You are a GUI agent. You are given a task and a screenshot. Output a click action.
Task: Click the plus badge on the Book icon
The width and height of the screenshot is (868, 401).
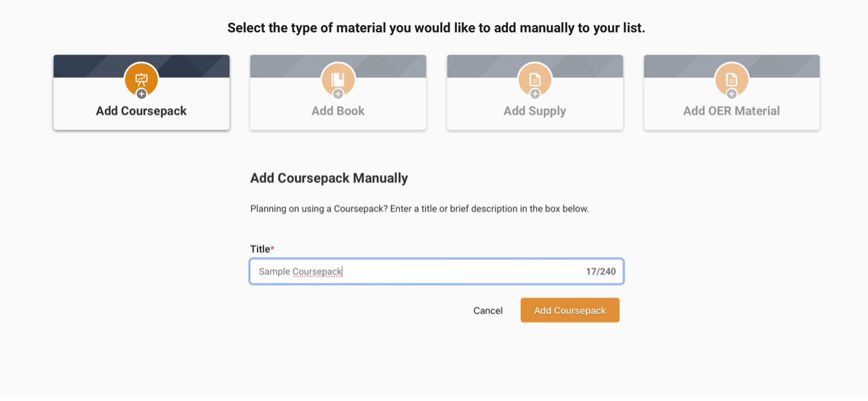tap(337, 94)
